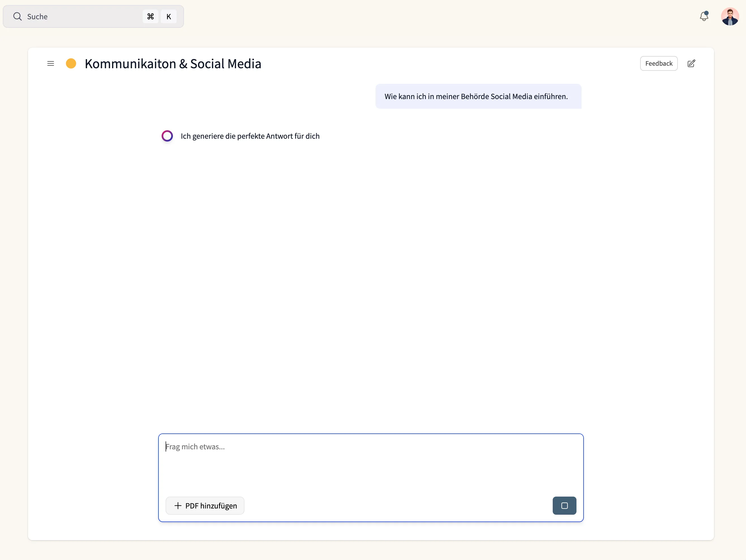746x560 pixels.
Task: Click the yellow color dot by title
Action: [x=71, y=63]
